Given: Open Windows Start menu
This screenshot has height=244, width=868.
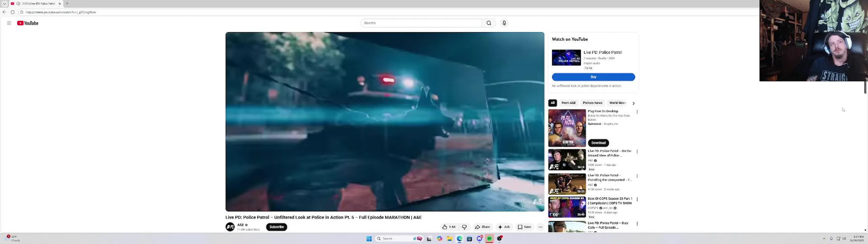Looking at the screenshot, I should [369, 239].
